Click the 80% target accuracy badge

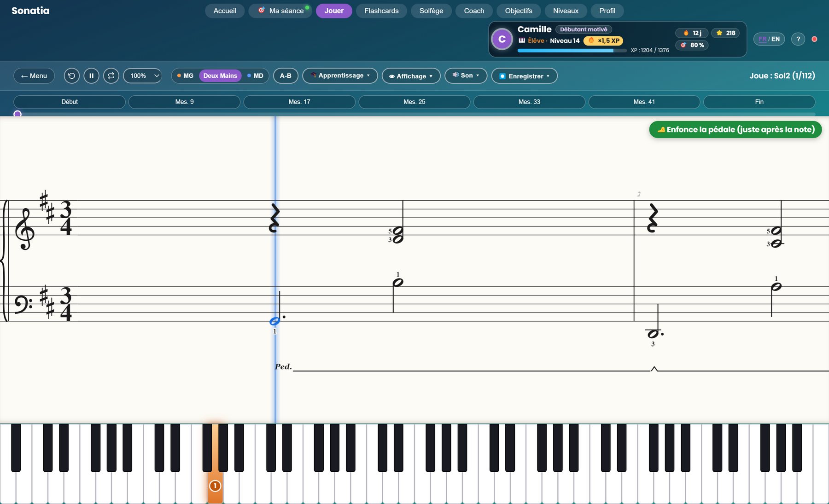pos(692,45)
